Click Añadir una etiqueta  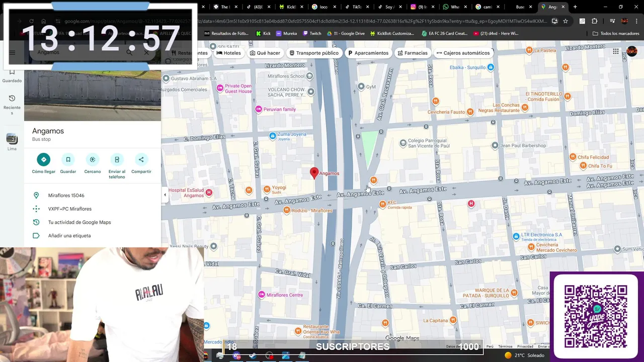pos(93,235)
